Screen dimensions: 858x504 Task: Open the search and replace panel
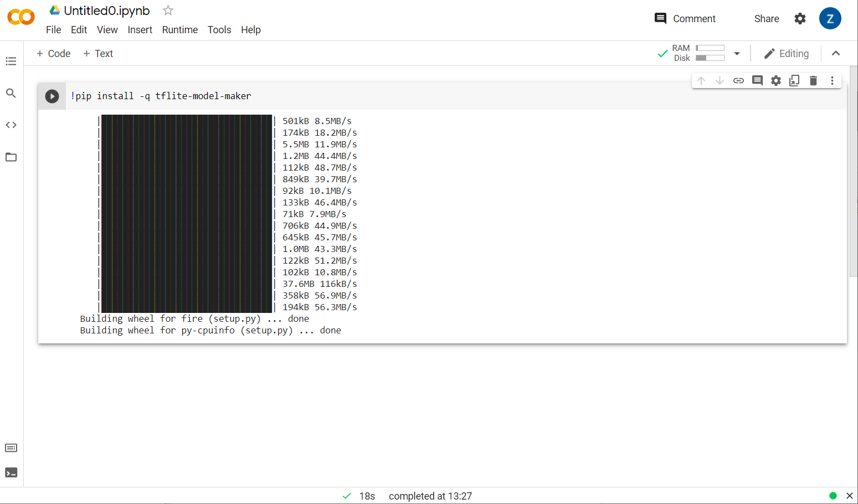pos(11,93)
